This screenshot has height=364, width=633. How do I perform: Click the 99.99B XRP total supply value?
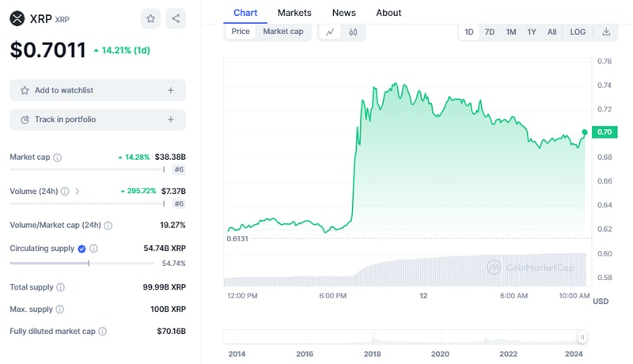(165, 287)
